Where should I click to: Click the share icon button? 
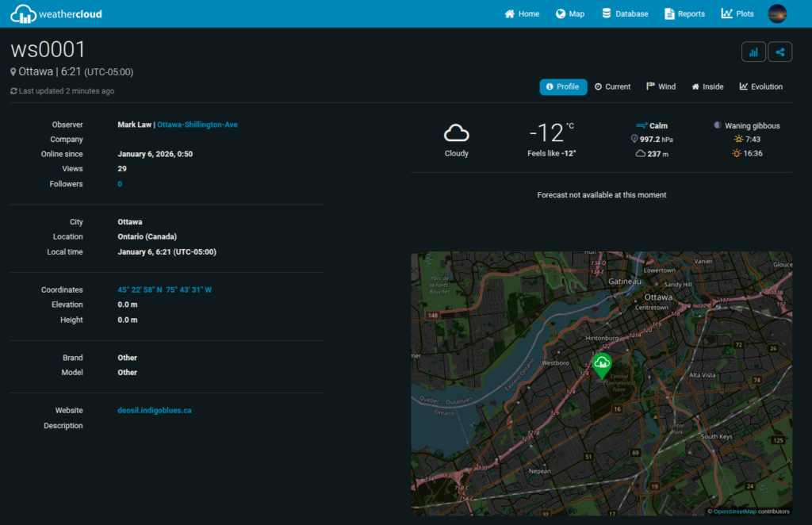tap(780, 52)
